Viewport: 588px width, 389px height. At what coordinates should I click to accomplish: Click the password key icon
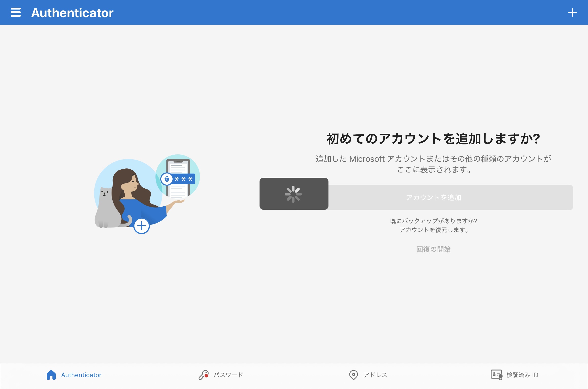[203, 375]
